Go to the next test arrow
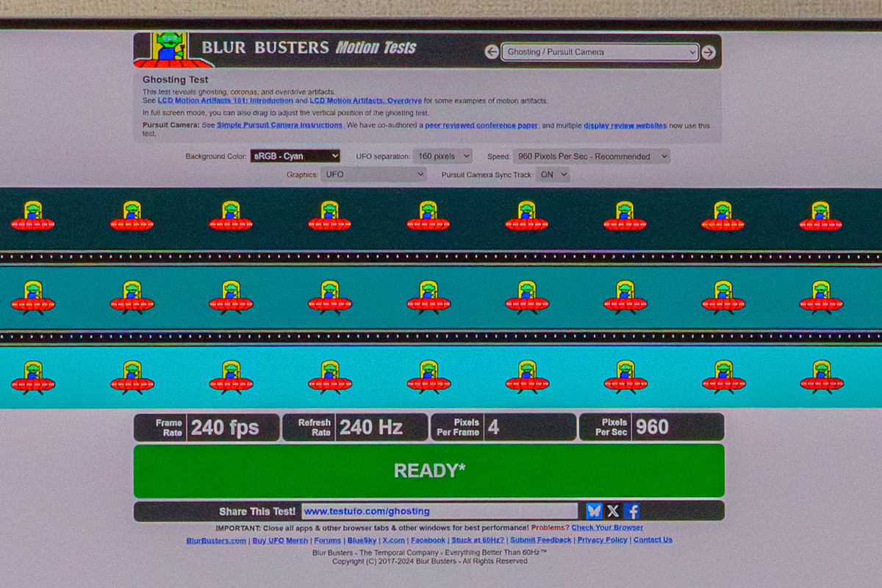The width and height of the screenshot is (882, 588). tap(708, 52)
